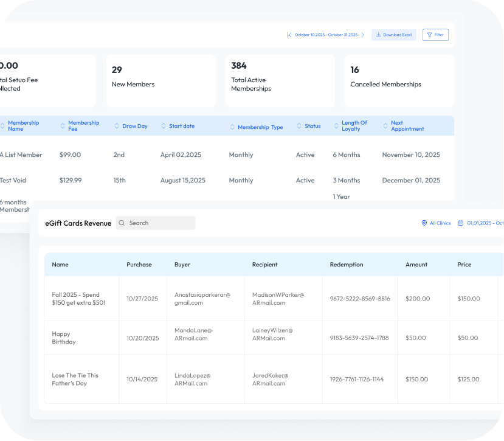This screenshot has width=504, height=441.
Task: Click the Redemption column header
Action: click(x=347, y=265)
